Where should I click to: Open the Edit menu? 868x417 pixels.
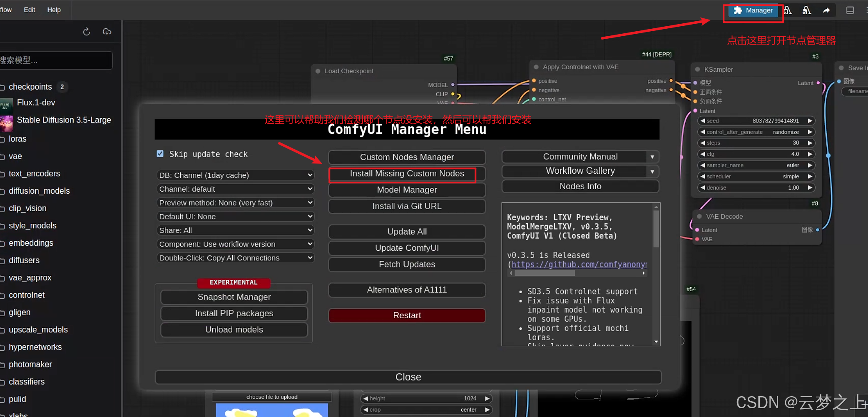[30, 10]
